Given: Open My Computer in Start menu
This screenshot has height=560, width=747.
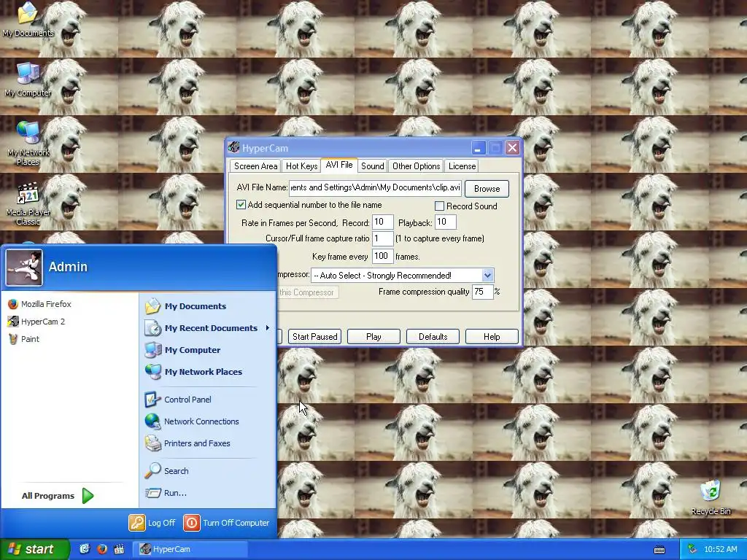Looking at the screenshot, I should [183, 350].
